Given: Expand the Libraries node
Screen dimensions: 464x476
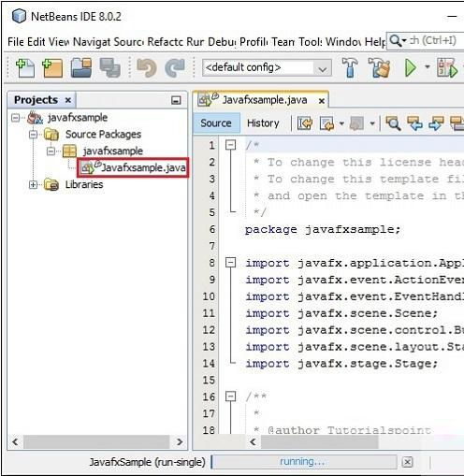Looking at the screenshot, I should (x=33, y=185).
